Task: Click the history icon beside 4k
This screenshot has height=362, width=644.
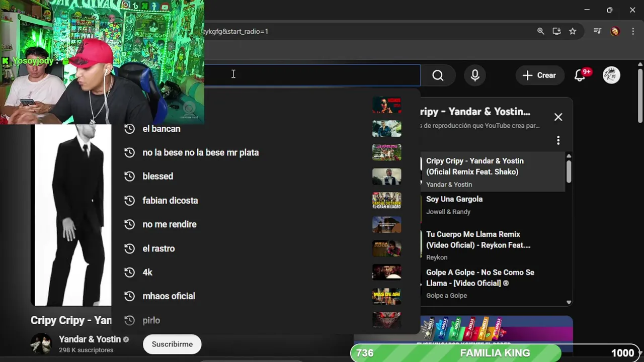Action: click(129, 272)
